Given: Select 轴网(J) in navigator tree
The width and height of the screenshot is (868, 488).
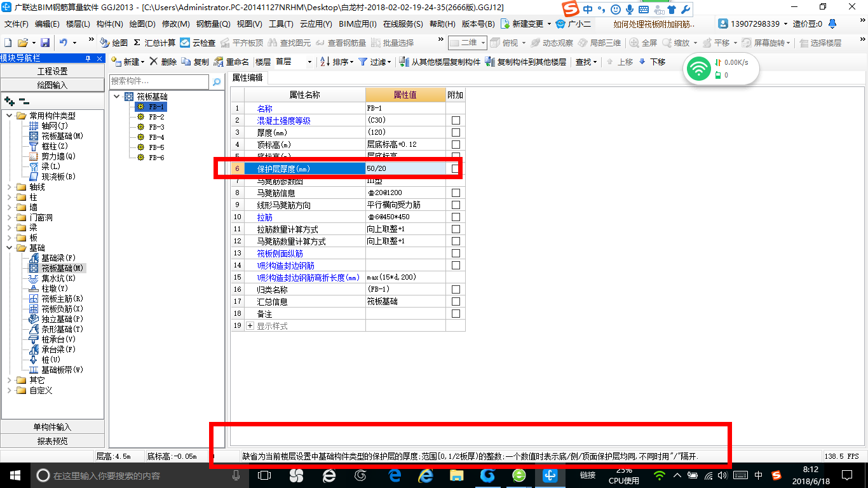Looking at the screenshot, I should (x=48, y=126).
